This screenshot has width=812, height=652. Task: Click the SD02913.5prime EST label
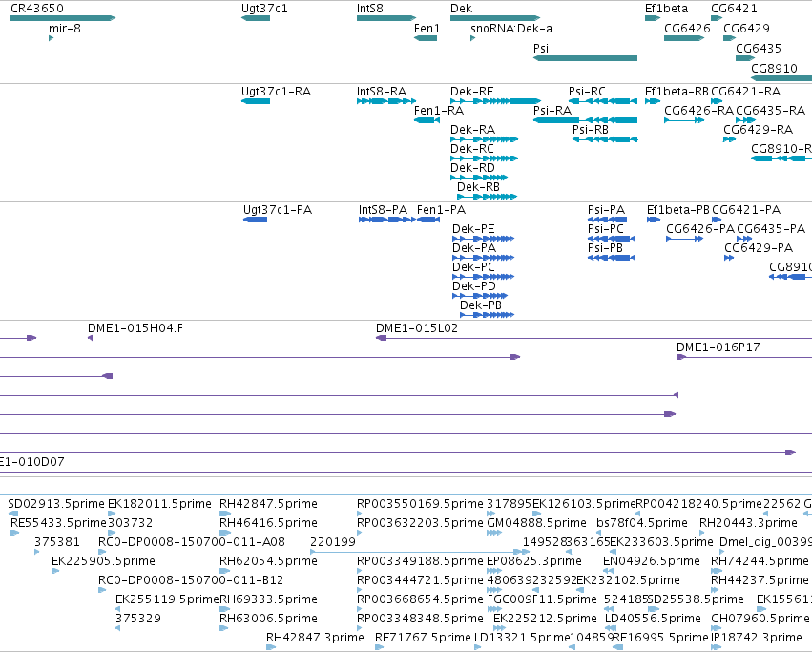click(x=56, y=504)
